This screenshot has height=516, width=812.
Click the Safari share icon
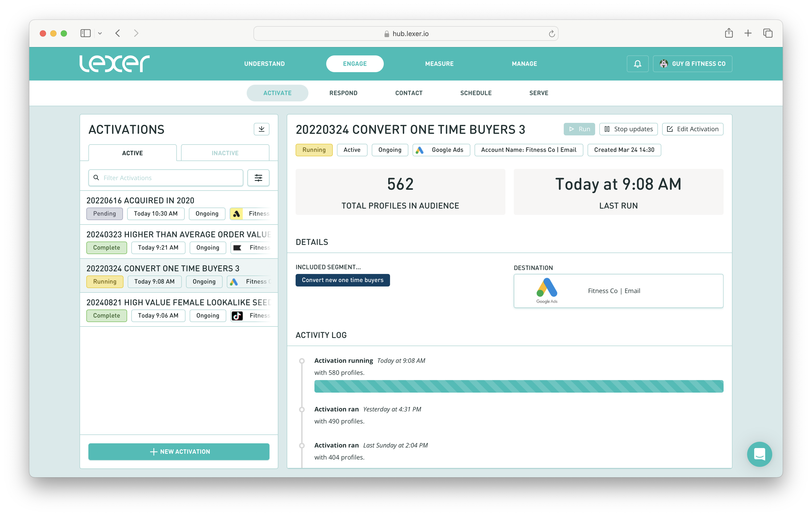tap(729, 33)
